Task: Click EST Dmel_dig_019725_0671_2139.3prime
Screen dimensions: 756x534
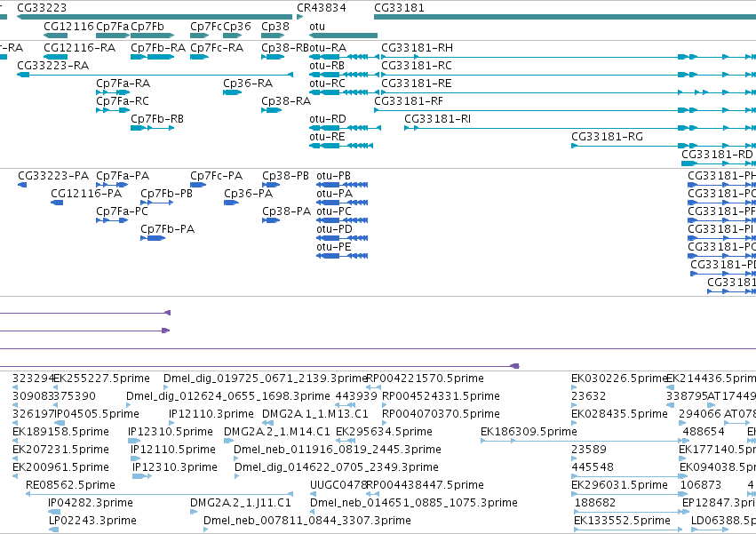Action: coord(166,387)
